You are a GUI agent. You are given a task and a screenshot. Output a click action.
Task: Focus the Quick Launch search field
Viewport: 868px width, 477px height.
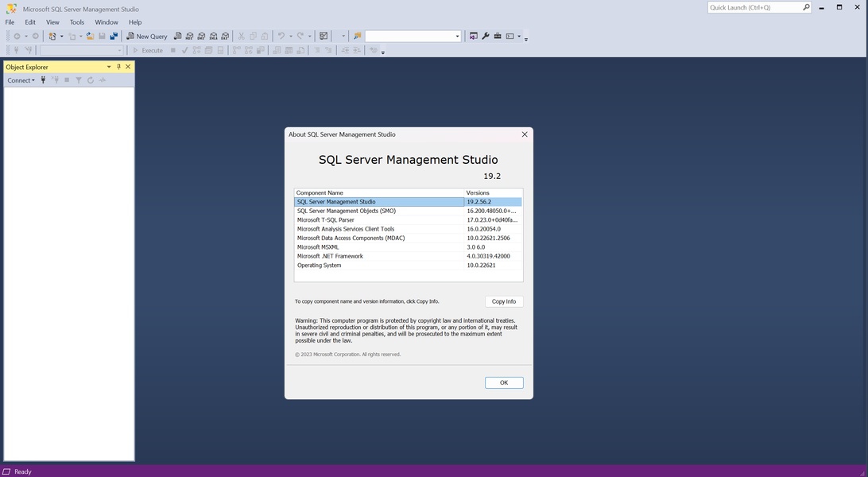coord(754,7)
